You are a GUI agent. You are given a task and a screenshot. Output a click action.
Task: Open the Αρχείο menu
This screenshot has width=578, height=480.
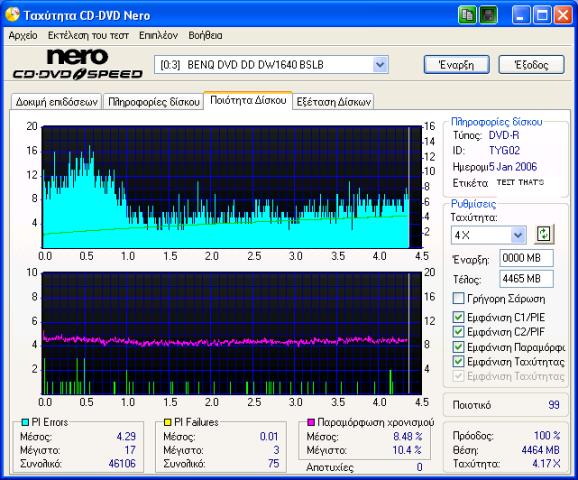point(23,35)
